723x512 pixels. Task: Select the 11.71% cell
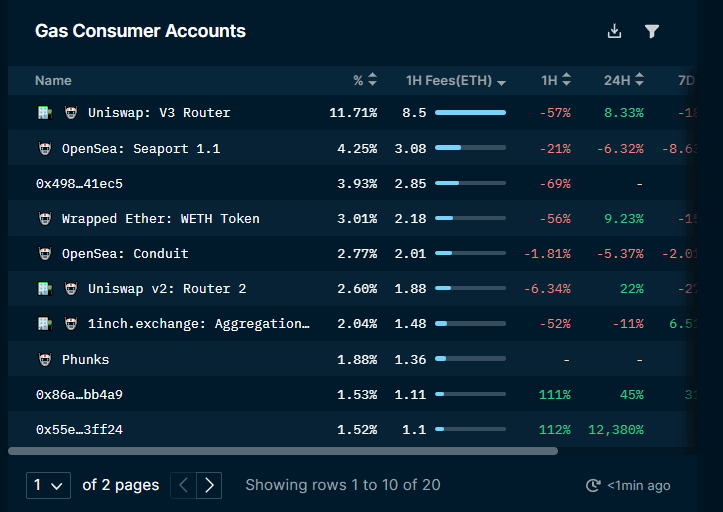pyautogui.click(x=353, y=113)
